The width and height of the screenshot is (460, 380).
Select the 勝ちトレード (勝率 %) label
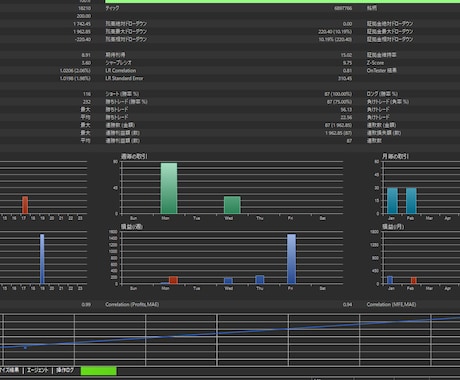[x=126, y=102]
